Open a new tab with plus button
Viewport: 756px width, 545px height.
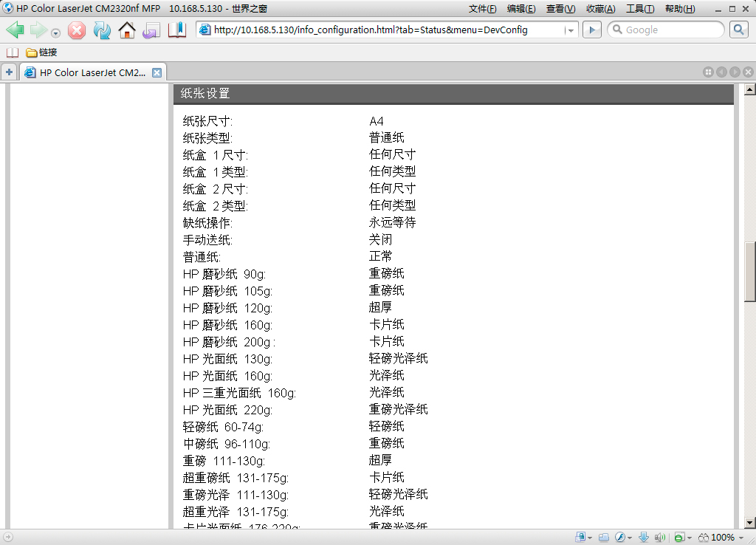9,72
